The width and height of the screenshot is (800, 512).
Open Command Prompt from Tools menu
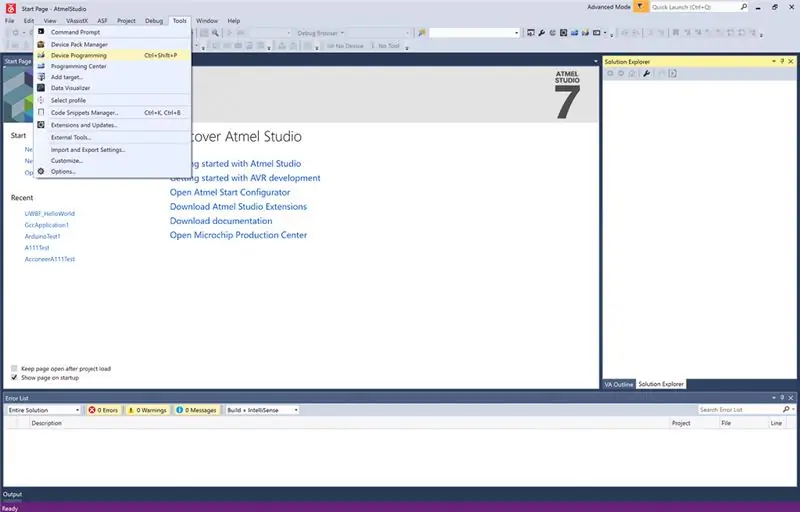coord(112,32)
